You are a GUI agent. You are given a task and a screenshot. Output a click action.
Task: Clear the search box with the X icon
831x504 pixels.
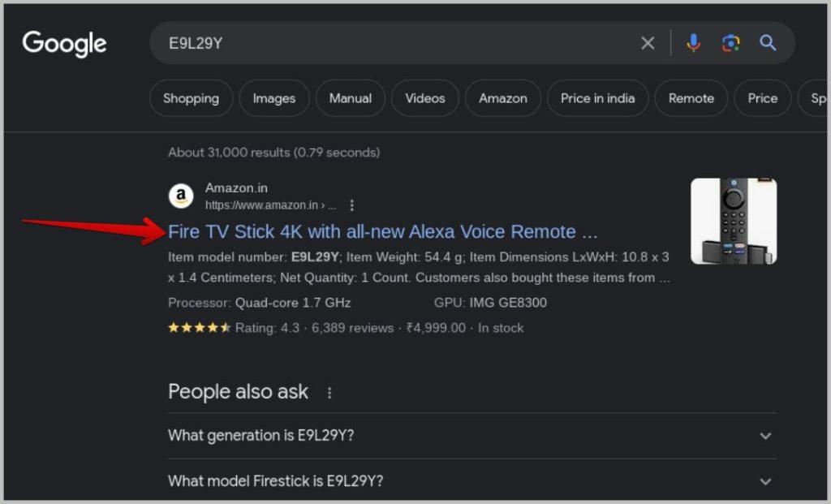[648, 43]
